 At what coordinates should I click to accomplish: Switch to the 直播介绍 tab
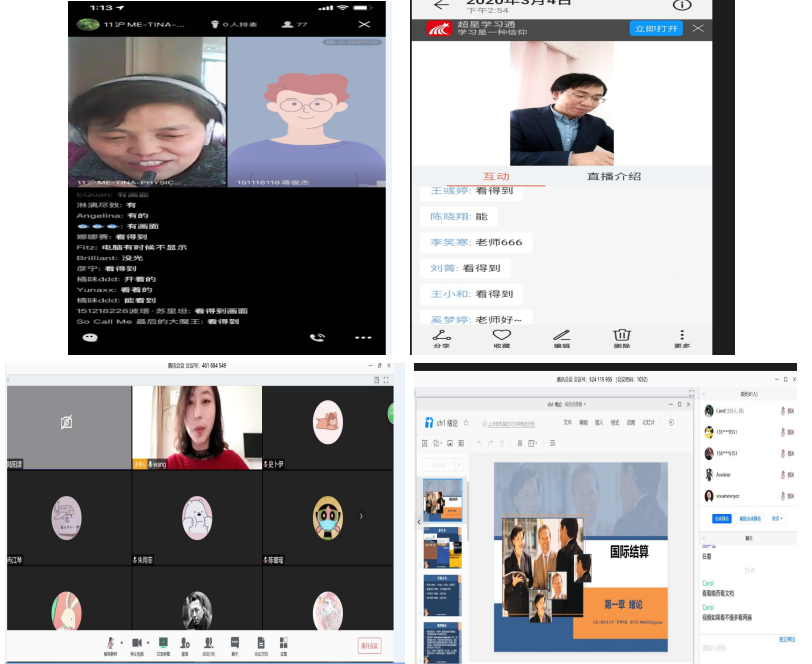tap(614, 177)
